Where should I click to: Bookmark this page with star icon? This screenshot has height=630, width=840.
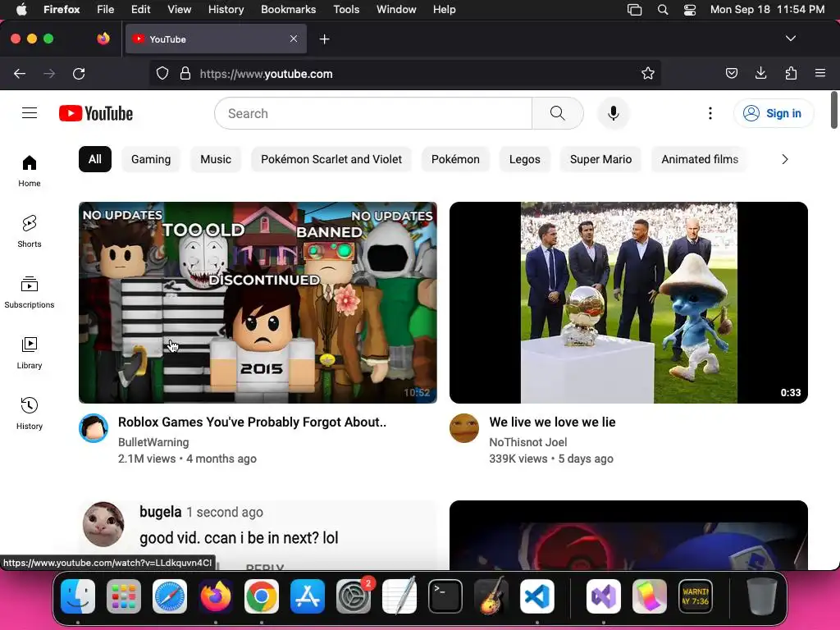click(648, 73)
